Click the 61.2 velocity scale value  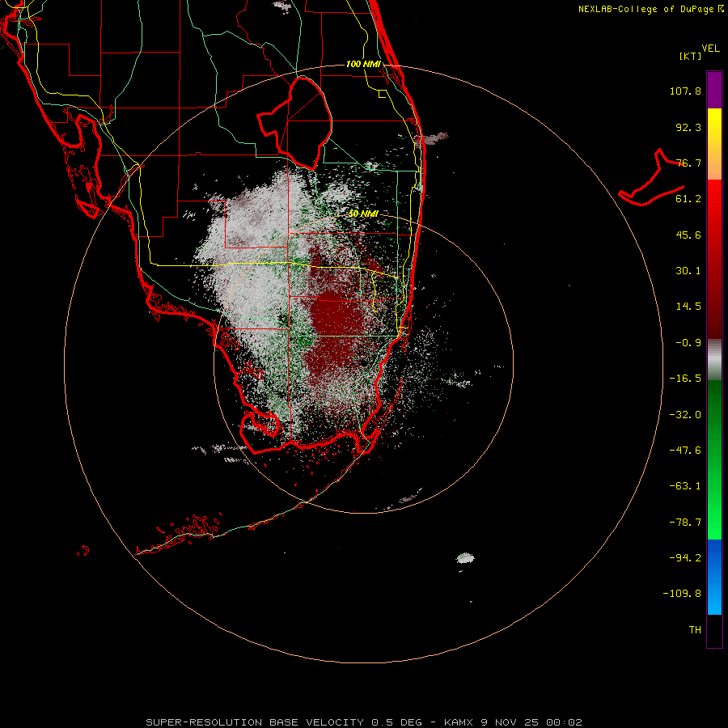(688, 199)
